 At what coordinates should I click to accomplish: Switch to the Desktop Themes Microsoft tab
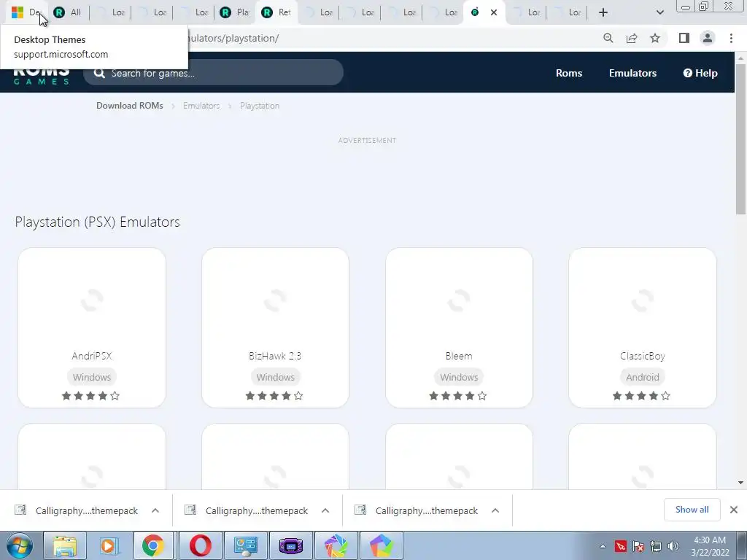click(x=26, y=12)
